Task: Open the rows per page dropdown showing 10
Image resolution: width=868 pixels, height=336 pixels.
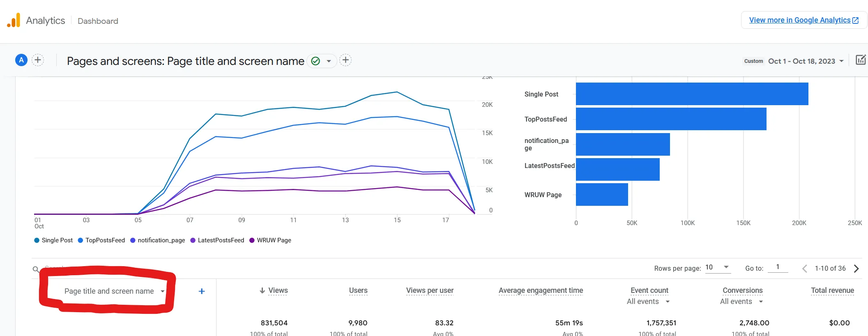Action: point(718,267)
